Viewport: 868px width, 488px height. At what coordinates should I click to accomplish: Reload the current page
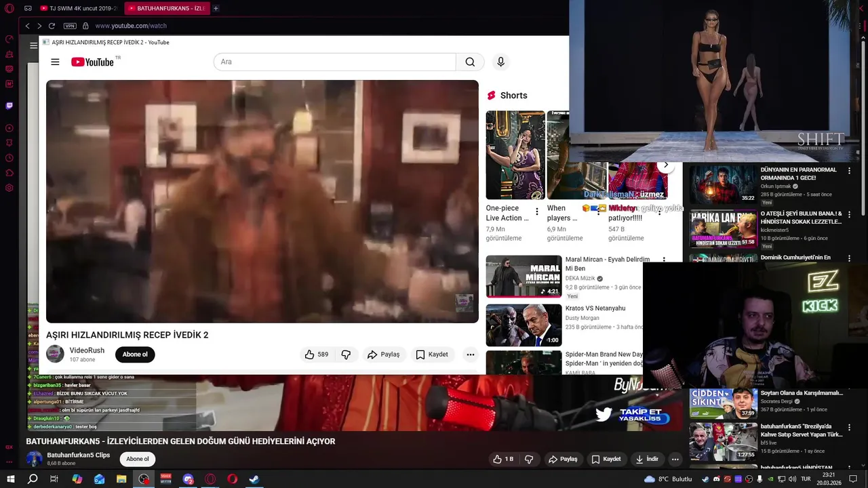[52, 26]
